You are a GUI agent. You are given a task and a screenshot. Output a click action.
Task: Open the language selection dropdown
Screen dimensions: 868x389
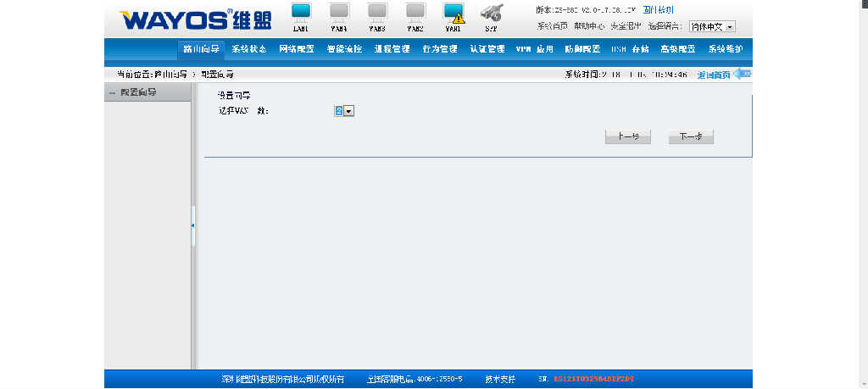(x=712, y=26)
